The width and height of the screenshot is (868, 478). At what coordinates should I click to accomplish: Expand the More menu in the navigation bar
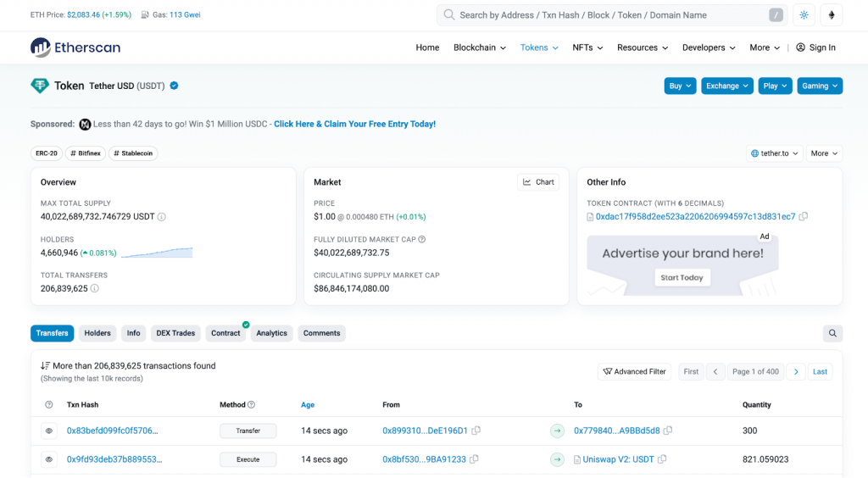765,47
